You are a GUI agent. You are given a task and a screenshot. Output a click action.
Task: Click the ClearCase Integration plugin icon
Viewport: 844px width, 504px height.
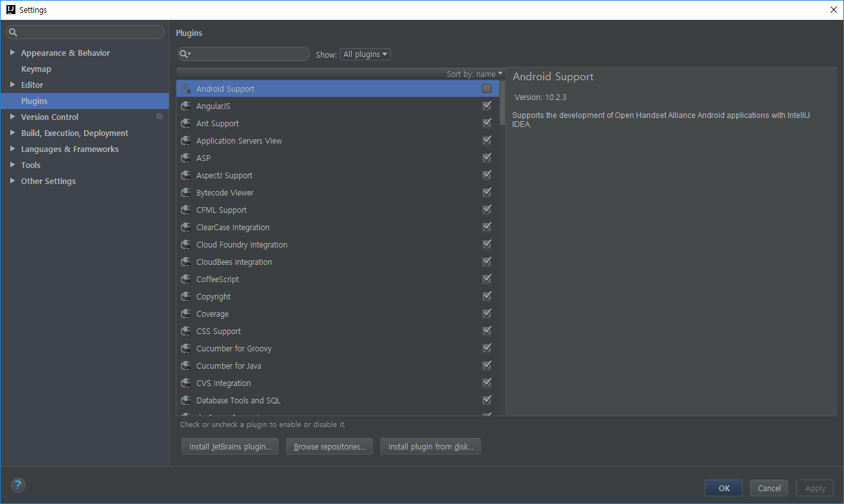tap(186, 228)
